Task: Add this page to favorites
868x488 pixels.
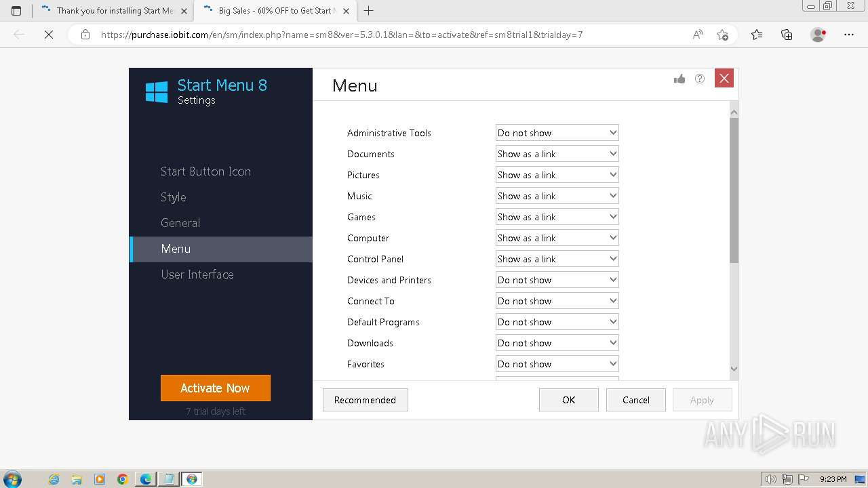Action: [x=723, y=35]
